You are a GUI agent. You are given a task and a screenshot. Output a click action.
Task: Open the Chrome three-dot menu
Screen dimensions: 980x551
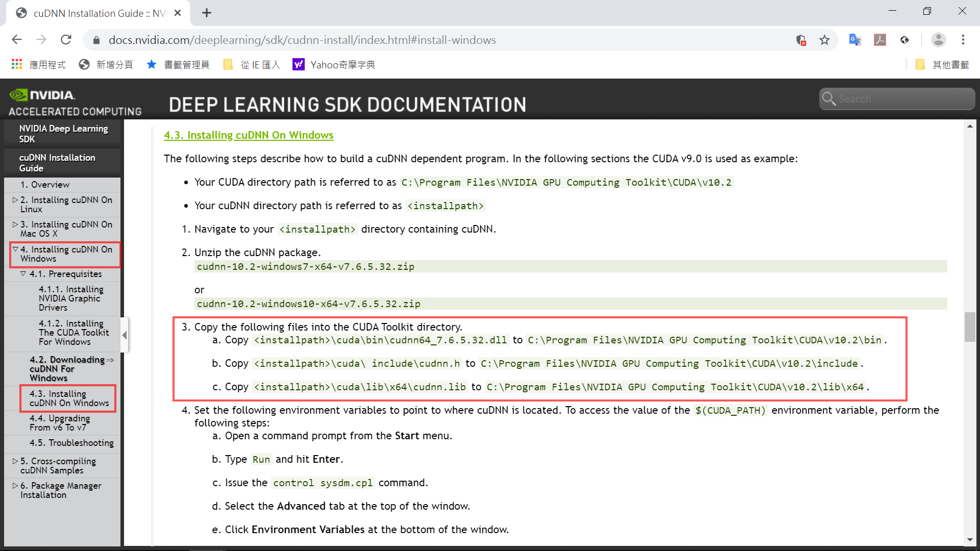pyautogui.click(x=963, y=40)
